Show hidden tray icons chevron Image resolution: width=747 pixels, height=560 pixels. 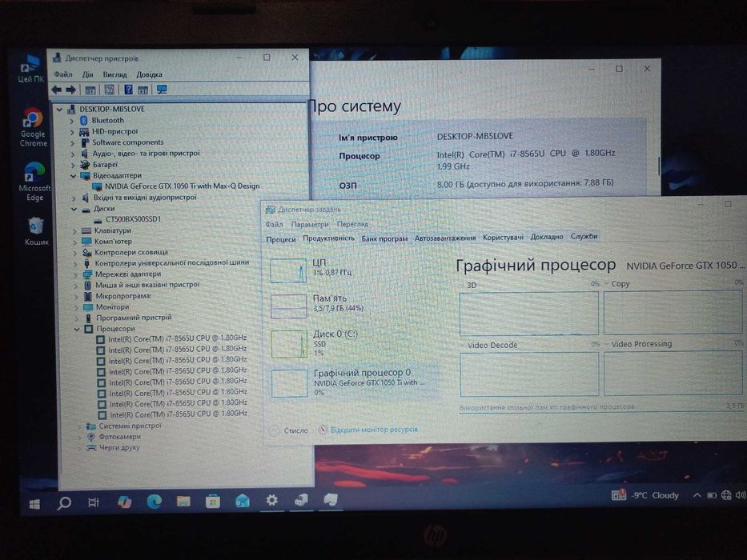tap(697, 495)
